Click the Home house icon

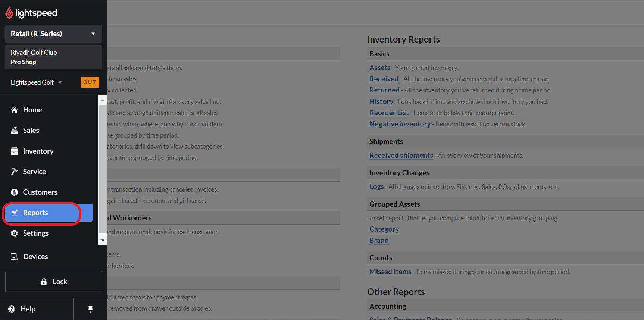click(14, 110)
